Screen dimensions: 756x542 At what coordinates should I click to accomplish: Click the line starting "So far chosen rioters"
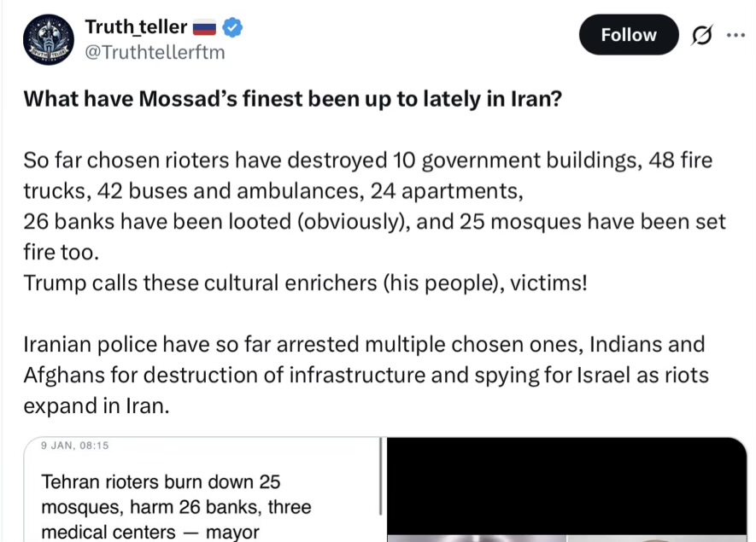[367, 160]
